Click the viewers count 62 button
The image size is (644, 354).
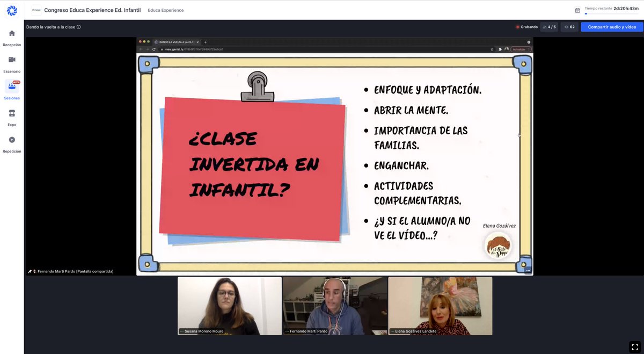(569, 27)
